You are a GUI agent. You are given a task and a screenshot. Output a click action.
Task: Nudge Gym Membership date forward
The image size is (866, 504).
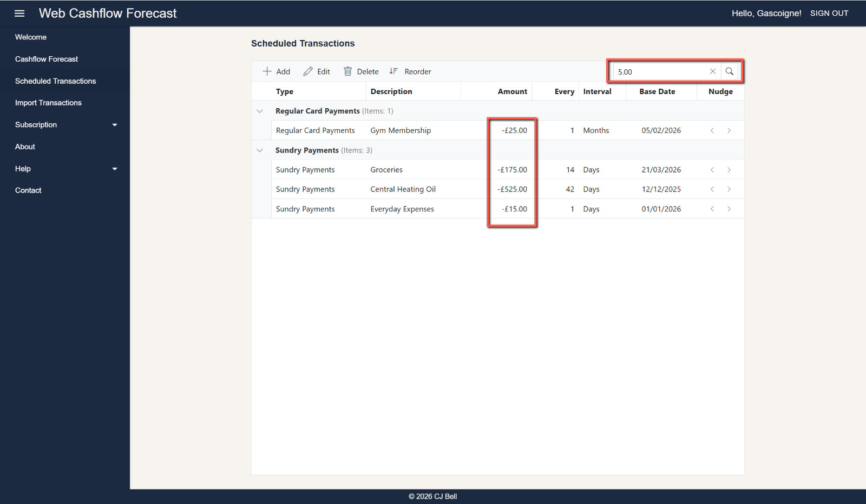coord(729,130)
